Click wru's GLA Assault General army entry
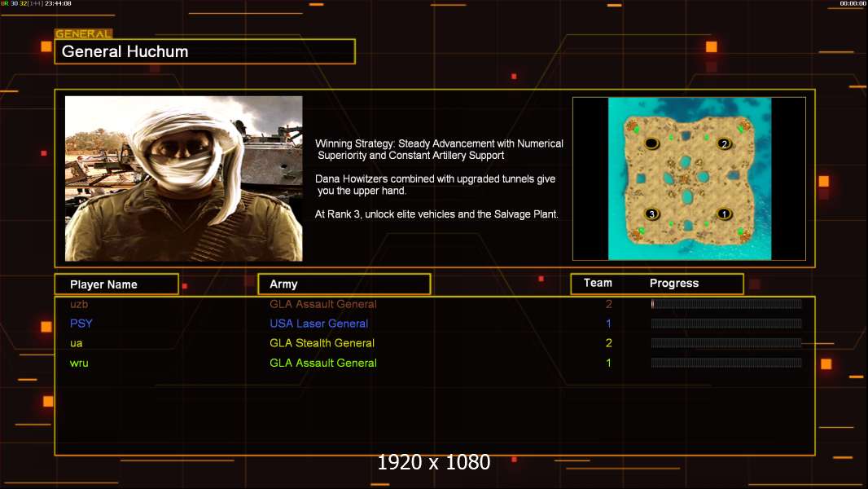This screenshot has width=868, height=489. (323, 363)
